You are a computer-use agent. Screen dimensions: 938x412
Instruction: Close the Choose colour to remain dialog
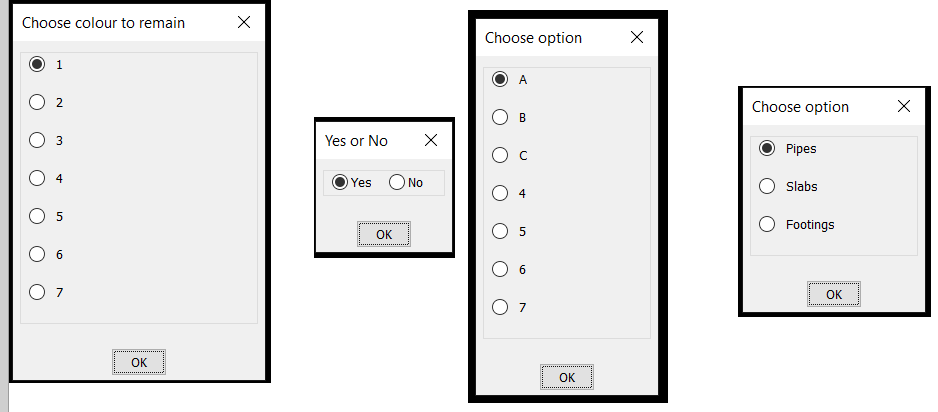point(244,22)
